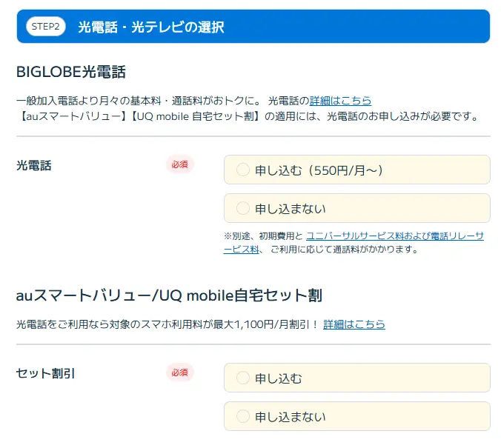This screenshot has height=448, width=501.
Task: Click the BIGLOBE光電話 section heading
Action: tap(71, 72)
